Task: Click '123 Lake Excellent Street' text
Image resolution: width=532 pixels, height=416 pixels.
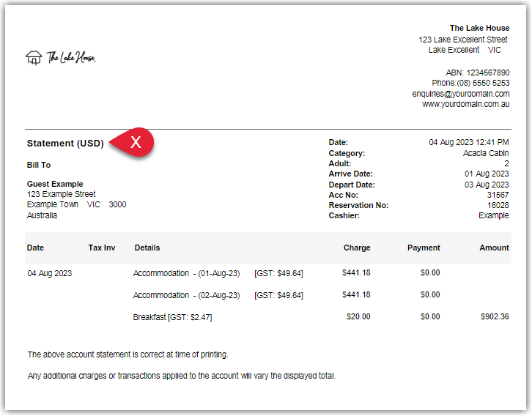Action: (x=463, y=40)
